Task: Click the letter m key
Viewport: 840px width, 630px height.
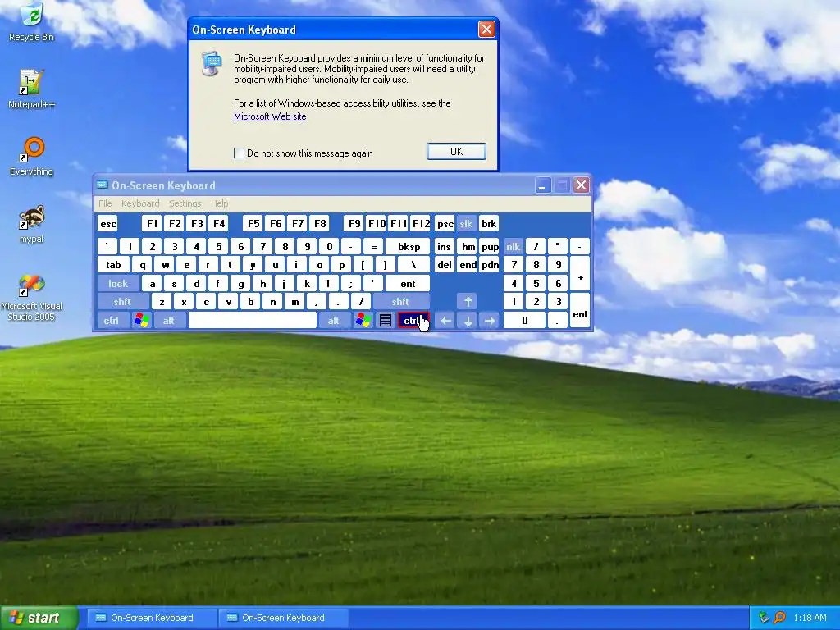Action: click(x=294, y=302)
